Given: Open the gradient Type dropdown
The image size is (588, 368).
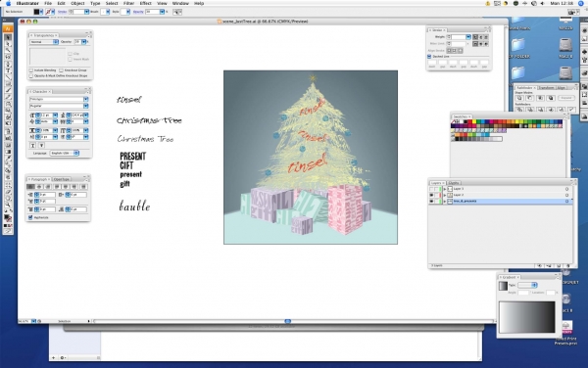Looking at the screenshot, I should tap(527, 285).
